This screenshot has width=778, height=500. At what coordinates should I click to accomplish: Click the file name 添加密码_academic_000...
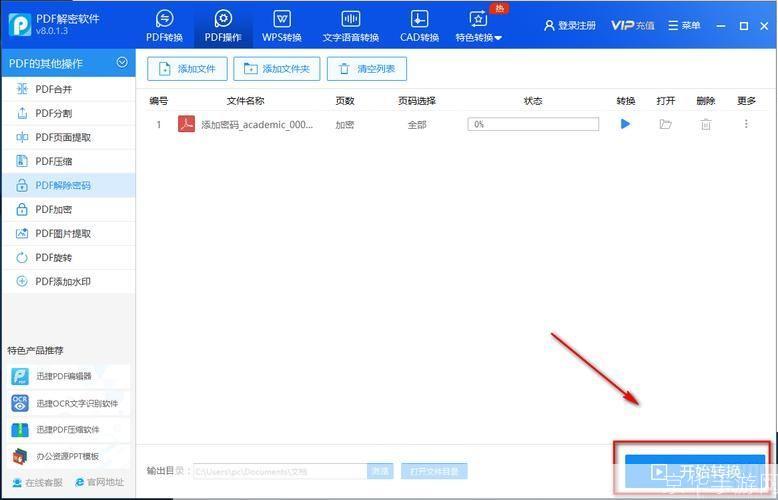(257, 125)
